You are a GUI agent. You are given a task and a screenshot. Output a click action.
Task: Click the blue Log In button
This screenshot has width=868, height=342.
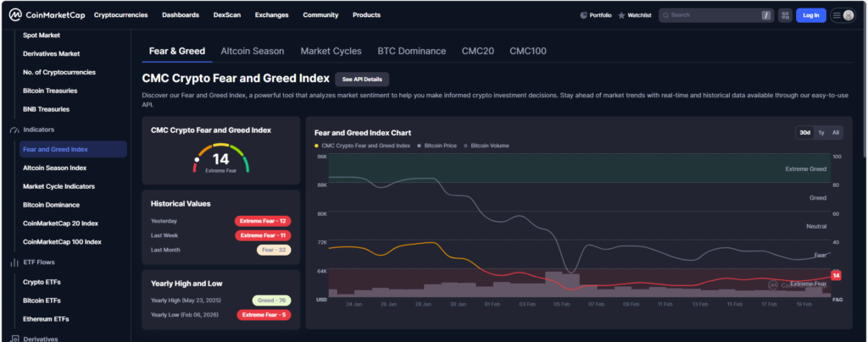(810, 15)
